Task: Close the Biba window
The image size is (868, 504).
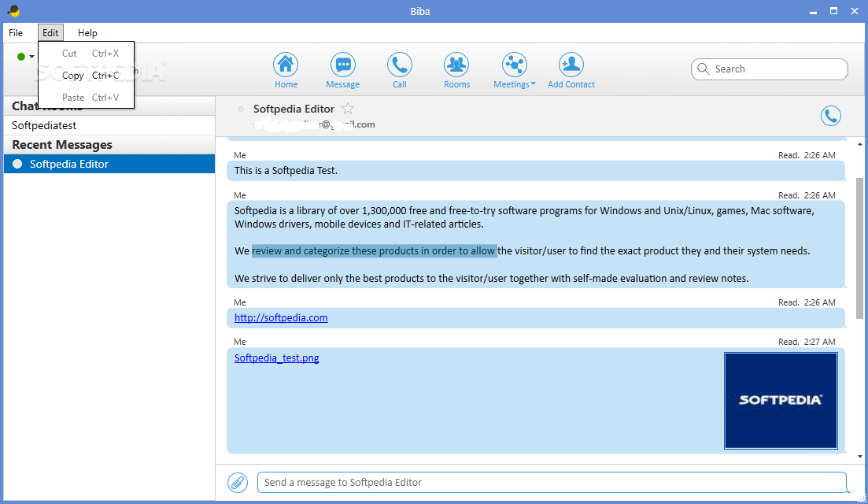Action: 854,11
